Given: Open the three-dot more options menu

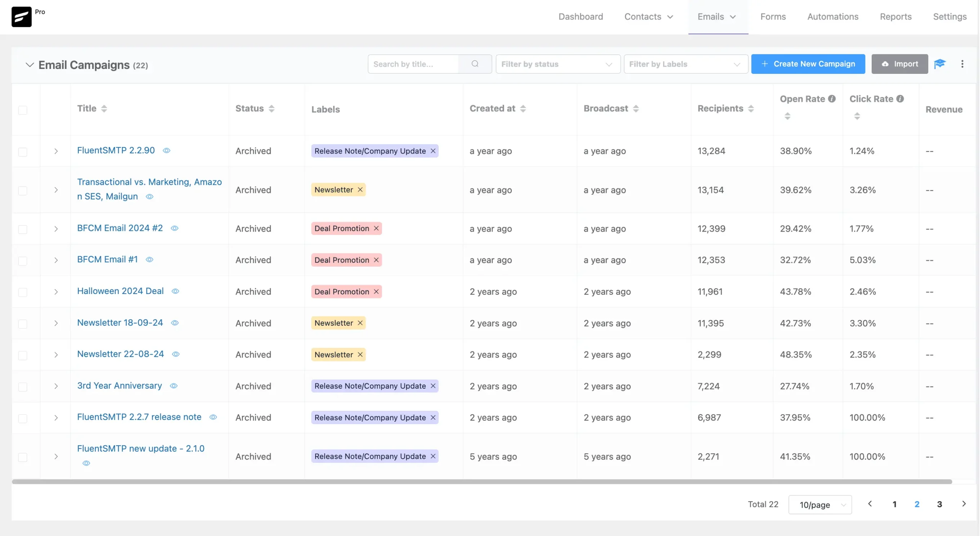Looking at the screenshot, I should click(x=962, y=64).
